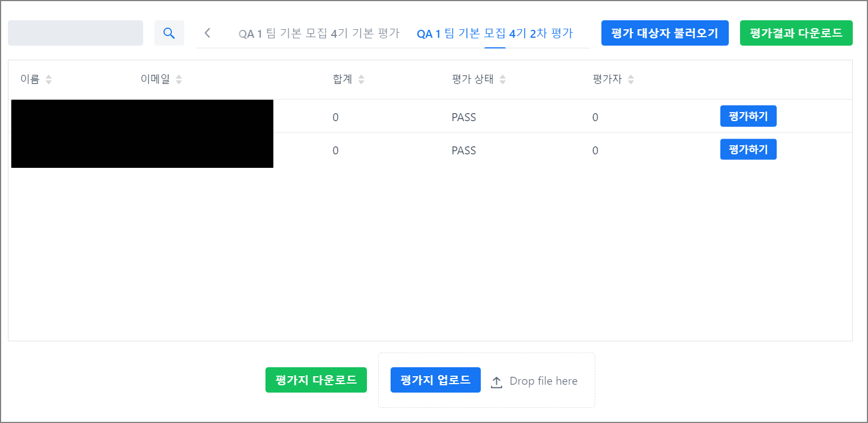The height and width of the screenshot is (423, 868).
Task: Click the upload icon inside the drop file area
Action: (x=497, y=381)
